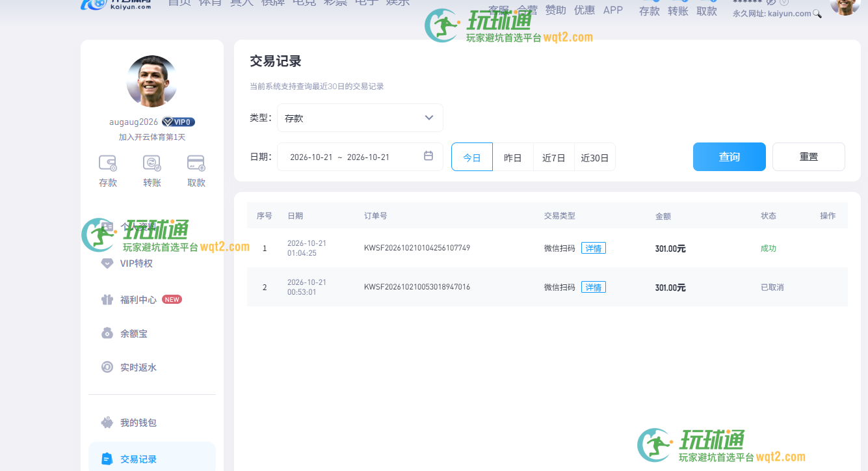Open APP link in top navigation

613,10
